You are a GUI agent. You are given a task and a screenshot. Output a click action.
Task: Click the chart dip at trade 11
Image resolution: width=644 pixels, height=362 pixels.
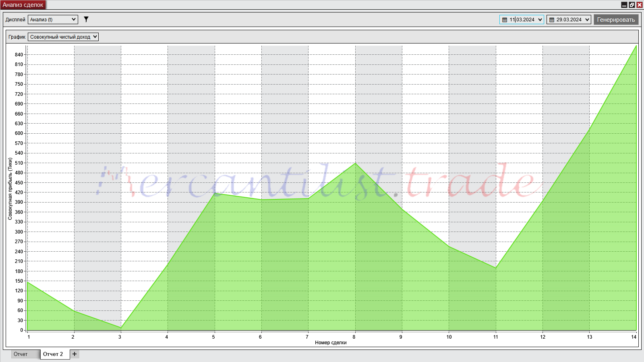coord(496,268)
